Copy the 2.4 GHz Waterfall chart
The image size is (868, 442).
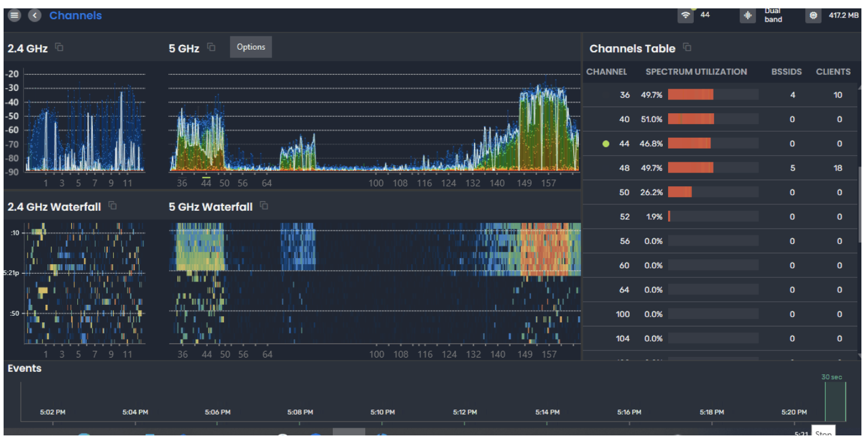[113, 206]
